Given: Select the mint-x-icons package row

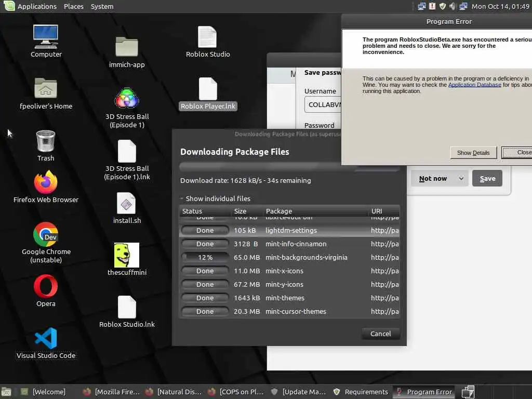Looking at the screenshot, I should click(289, 271).
